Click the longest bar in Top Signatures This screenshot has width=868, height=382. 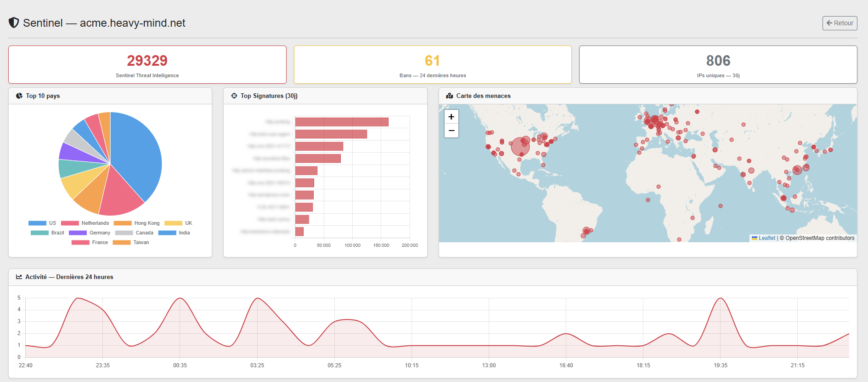(x=342, y=122)
